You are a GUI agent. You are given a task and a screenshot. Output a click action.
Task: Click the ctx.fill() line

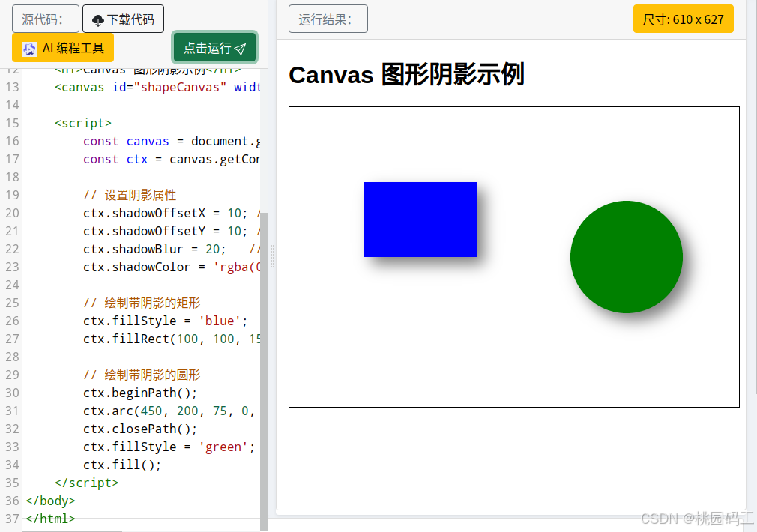click(122, 465)
